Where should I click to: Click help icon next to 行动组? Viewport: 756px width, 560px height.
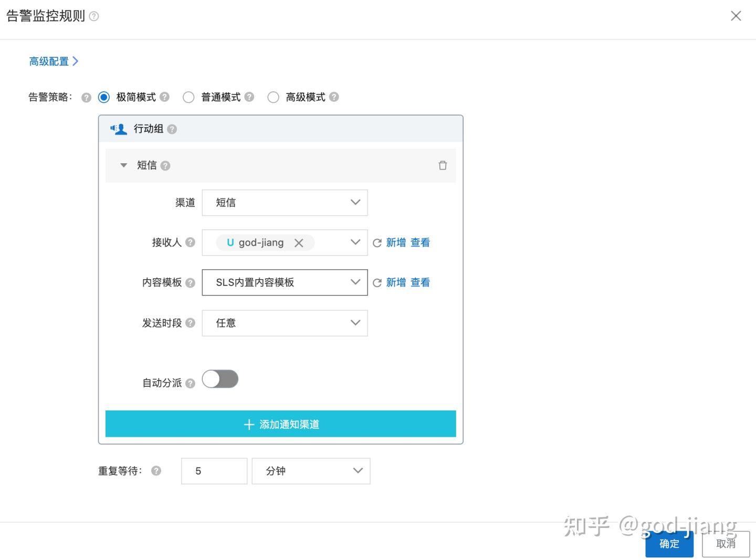point(172,129)
